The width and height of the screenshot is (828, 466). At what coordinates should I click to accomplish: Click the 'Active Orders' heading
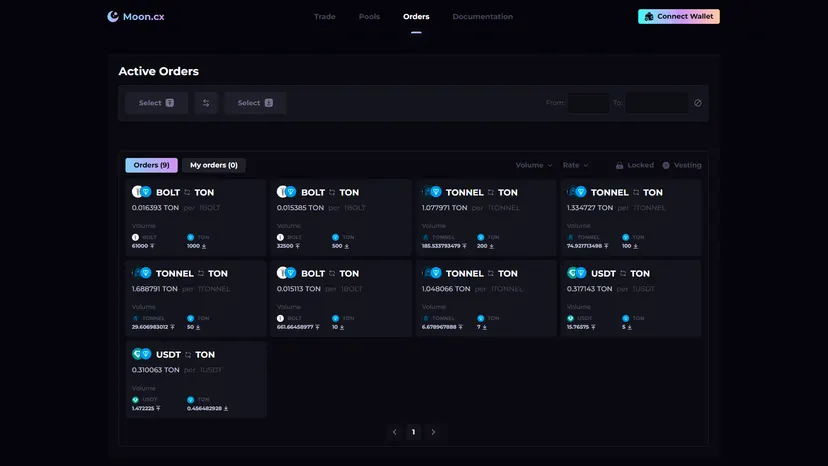coord(158,71)
